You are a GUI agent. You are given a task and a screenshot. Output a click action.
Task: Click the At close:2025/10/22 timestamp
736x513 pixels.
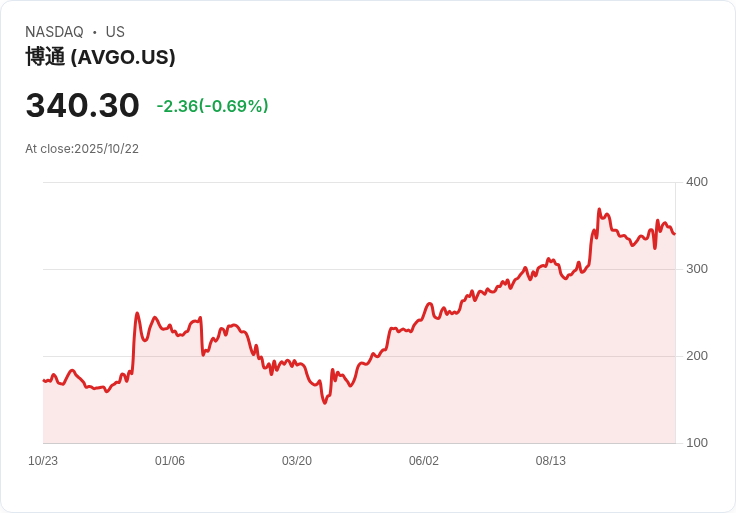[82, 149]
